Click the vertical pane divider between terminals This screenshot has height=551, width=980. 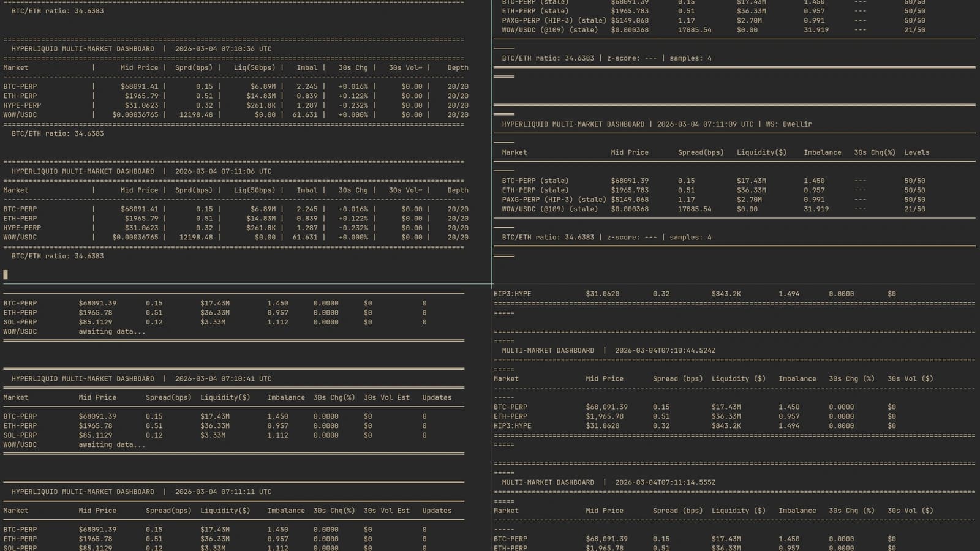[492, 184]
